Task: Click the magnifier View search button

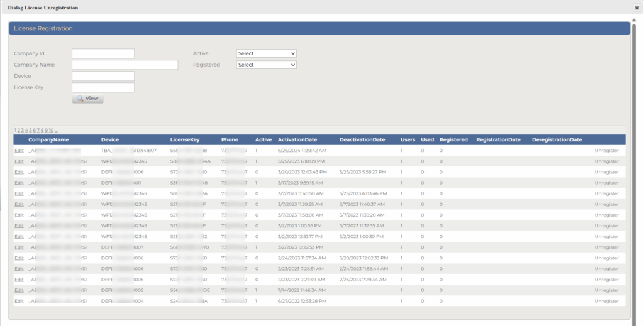Action: [87, 99]
